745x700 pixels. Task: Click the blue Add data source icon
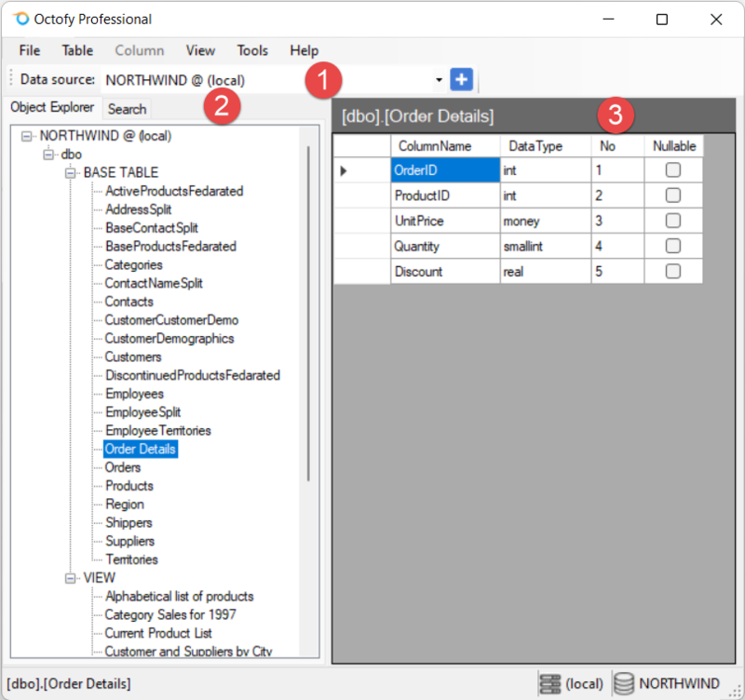coord(461,79)
